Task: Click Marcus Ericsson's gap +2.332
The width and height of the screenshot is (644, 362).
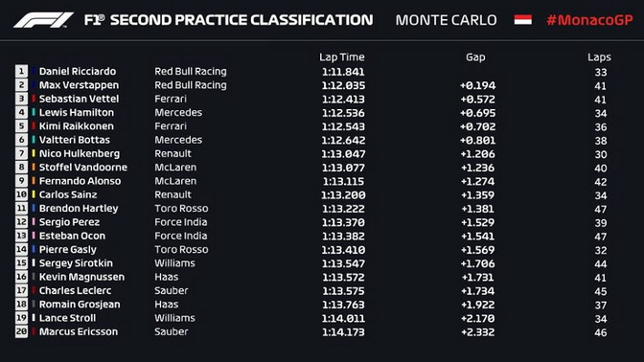Action: (x=477, y=332)
